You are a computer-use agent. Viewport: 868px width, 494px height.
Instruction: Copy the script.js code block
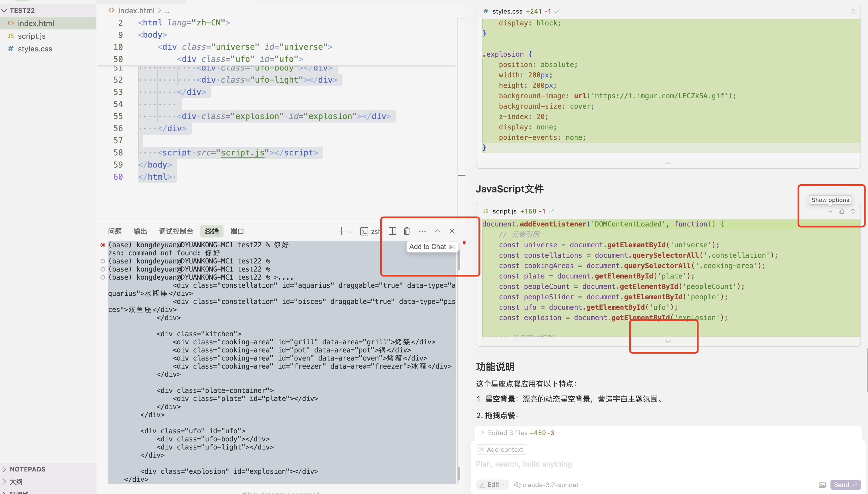(841, 211)
